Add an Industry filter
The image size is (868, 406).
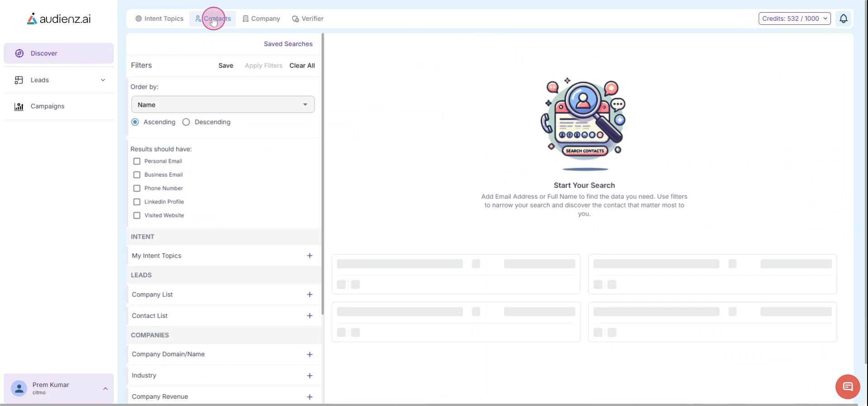coord(310,376)
